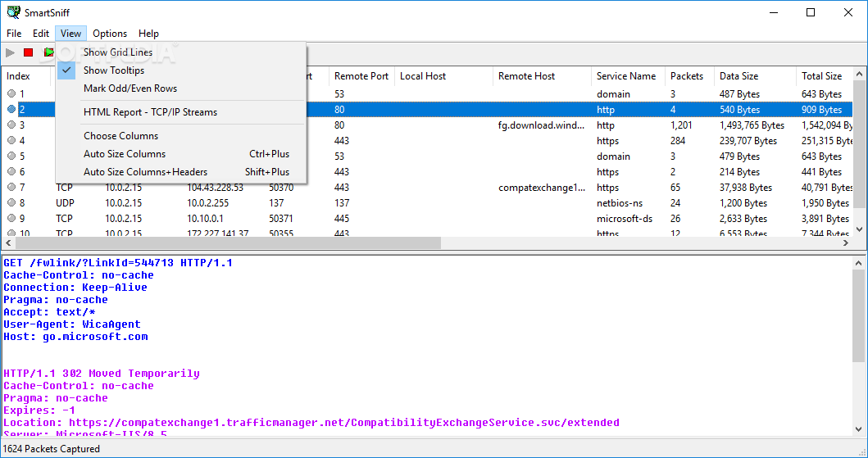This screenshot has width=868, height=458.
Task: Sort by Remote Port column header
Action: coord(361,75)
